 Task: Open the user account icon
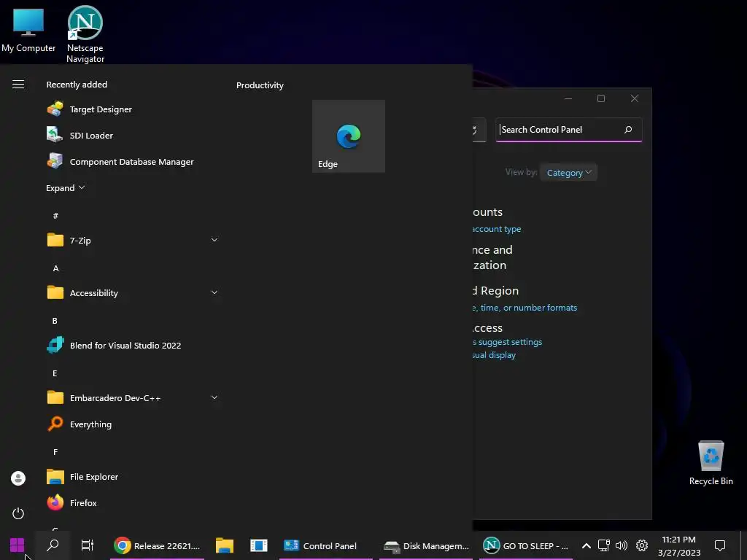[18, 478]
